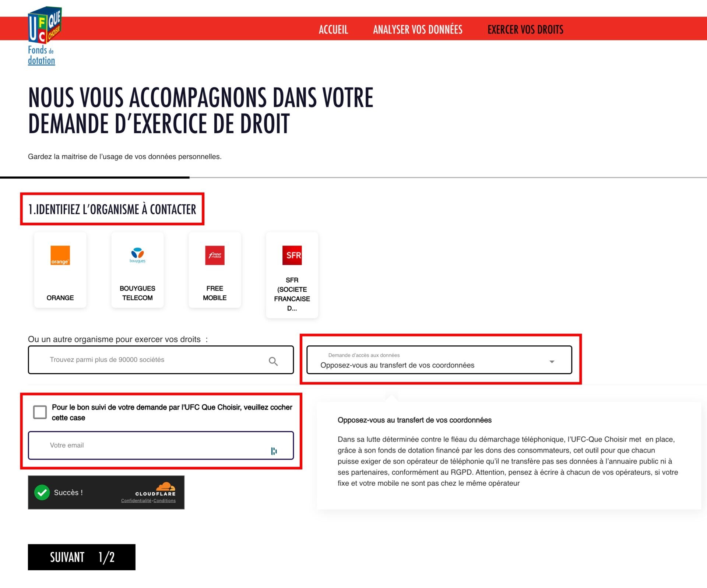Select the Orange operator card
Viewport: 707px width, 588px height.
point(60,270)
